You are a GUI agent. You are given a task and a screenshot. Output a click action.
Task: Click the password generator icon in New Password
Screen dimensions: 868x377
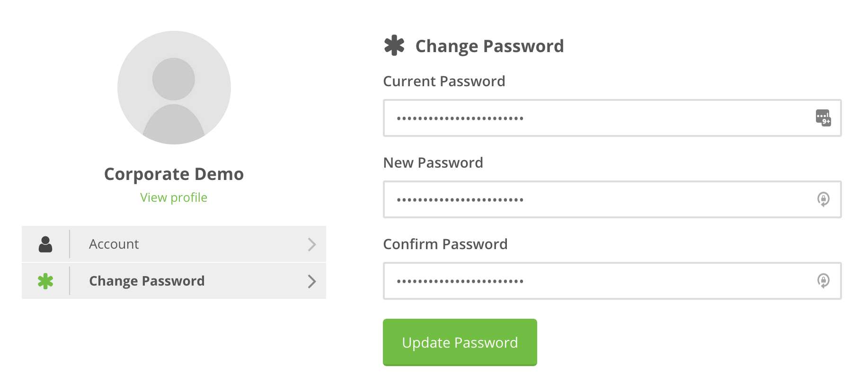coord(823,199)
